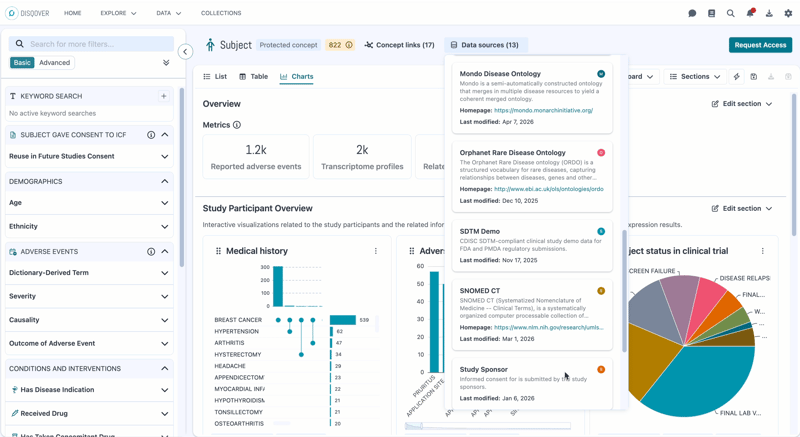Screen dimensions: 800x437
Task: Toggle the Breast Cancer intersection dot
Action: pyautogui.click(x=278, y=320)
